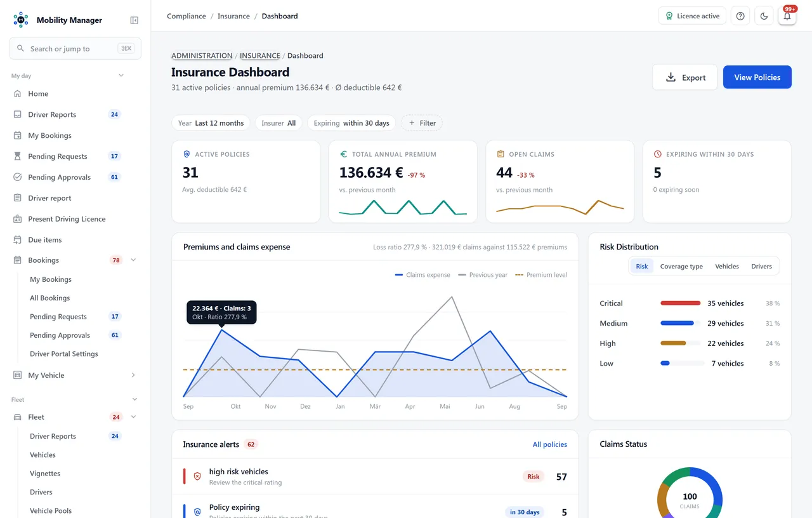Collapse the sidebar panel icon
812x518 pixels.
point(134,20)
